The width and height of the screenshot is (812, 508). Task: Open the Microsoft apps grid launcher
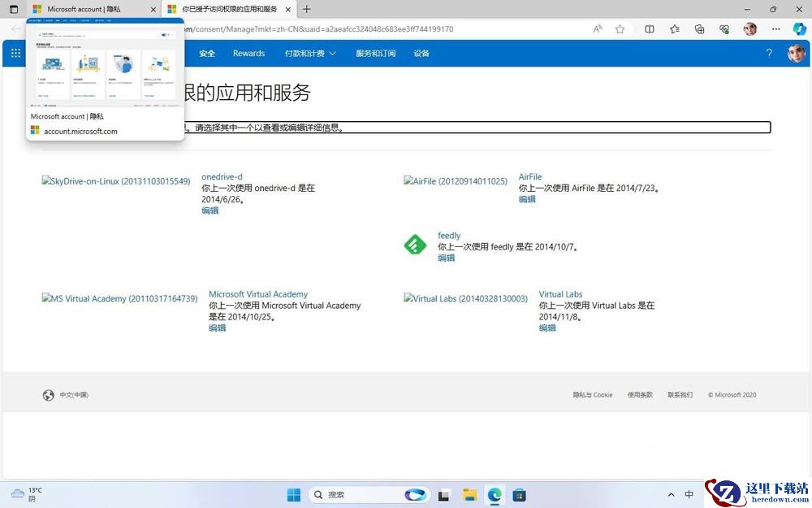click(16, 53)
